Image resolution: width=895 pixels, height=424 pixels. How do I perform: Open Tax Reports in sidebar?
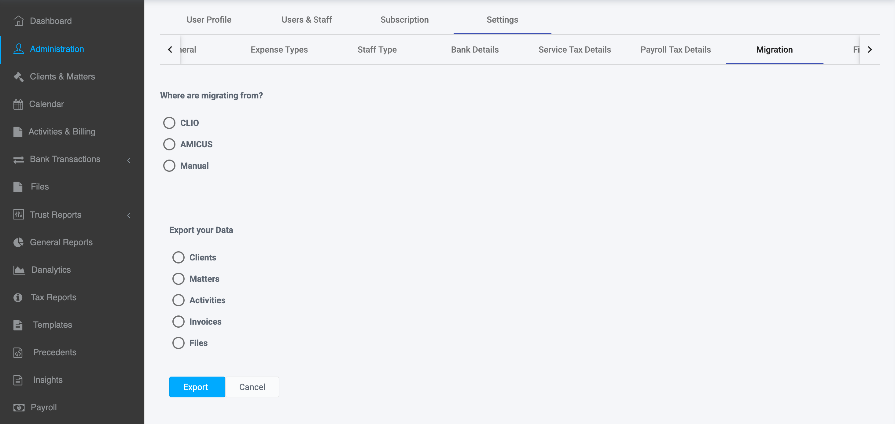[x=53, y=297]
